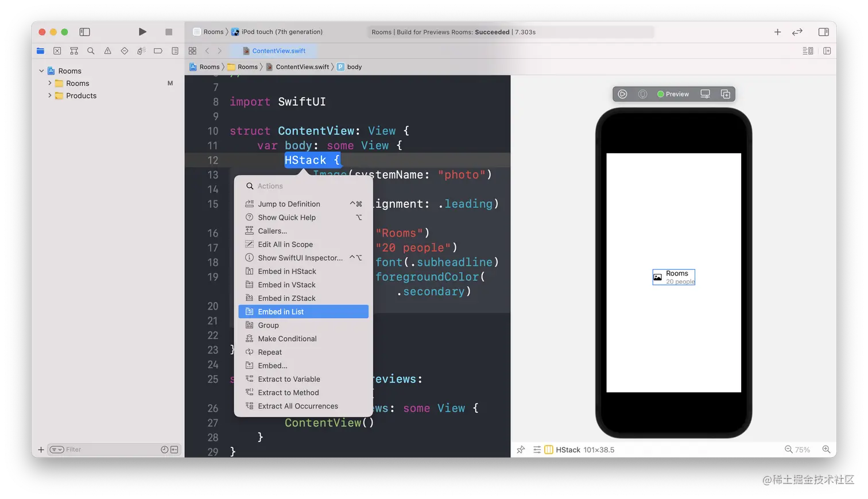Image resolution: width=868 pixels, height=499 pixels.
Task: Choose Group action
Action: pos(304,325)
